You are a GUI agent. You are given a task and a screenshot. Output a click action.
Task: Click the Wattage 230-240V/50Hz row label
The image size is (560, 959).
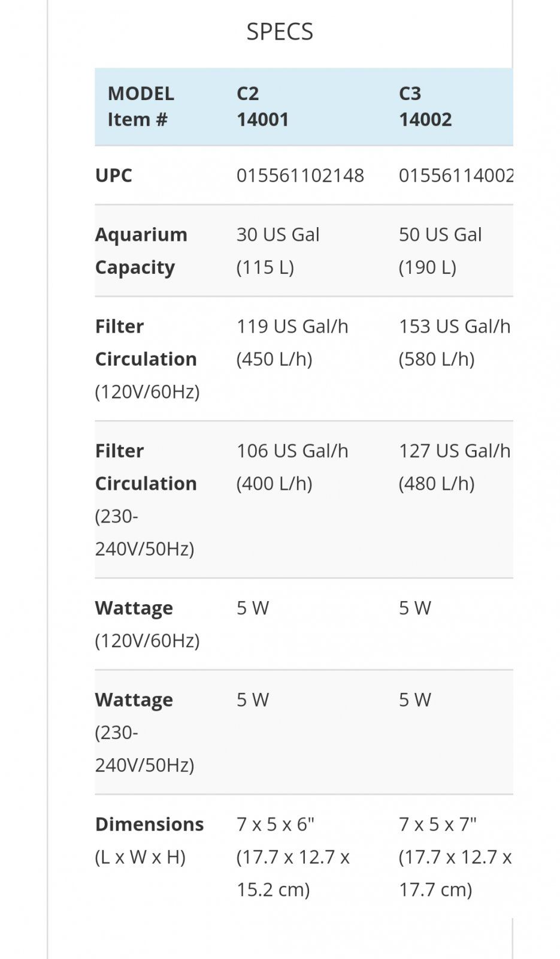[144, 732]
